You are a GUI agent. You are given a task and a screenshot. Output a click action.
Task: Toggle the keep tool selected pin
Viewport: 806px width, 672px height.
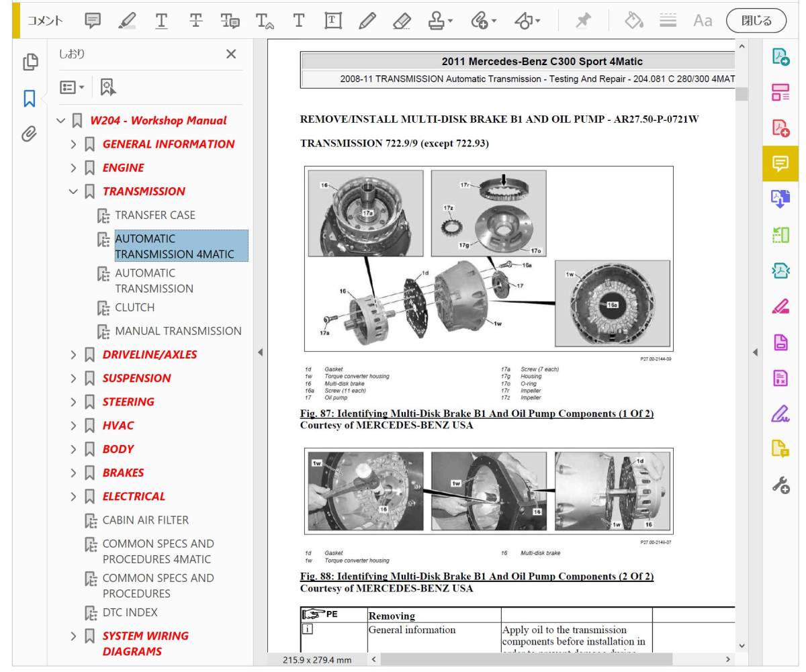click(583, 21)
